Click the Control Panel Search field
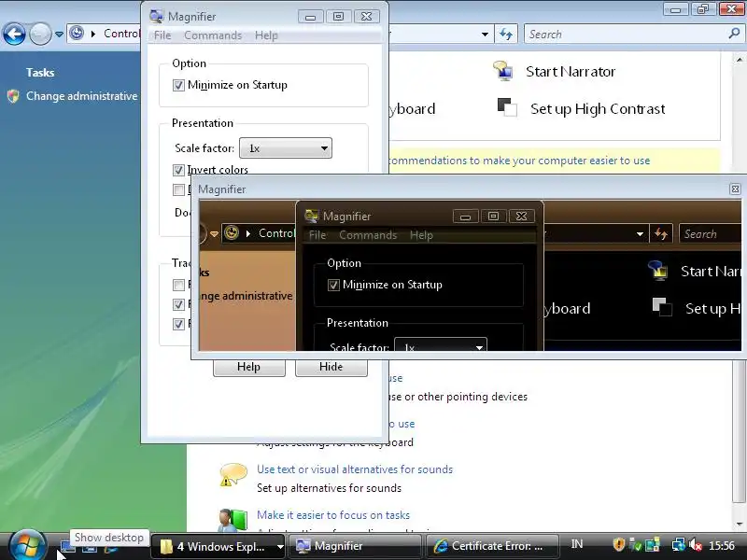The width and height of the screenshot is (747, 560). coord(627,34)
